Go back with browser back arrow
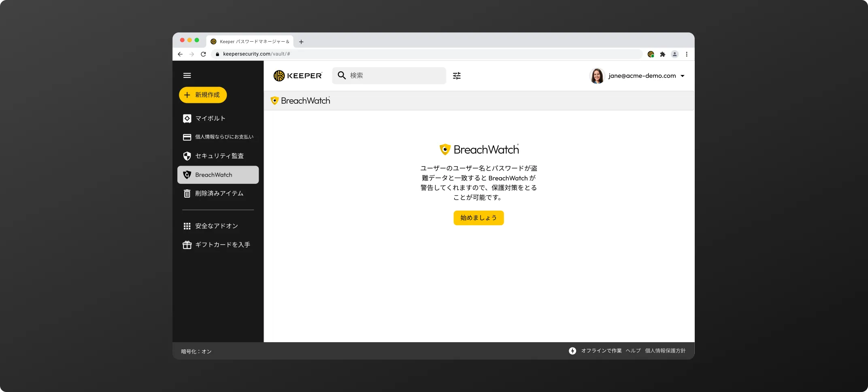This screenshot has width=868, height=392. tap(180, 54)
